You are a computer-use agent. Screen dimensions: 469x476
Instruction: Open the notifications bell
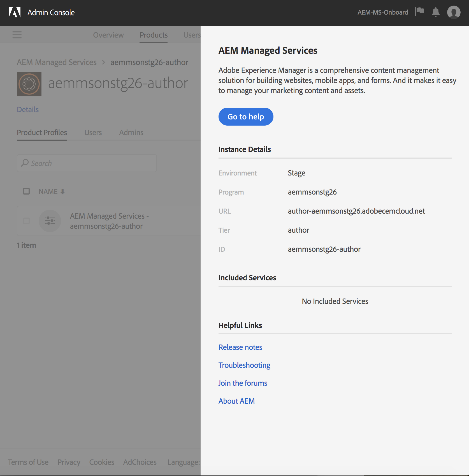coord(436,12)
